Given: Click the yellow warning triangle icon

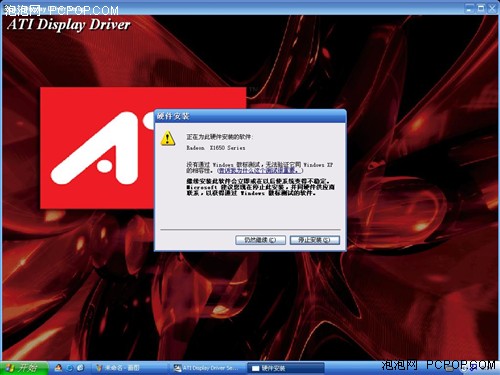Looking at the screenshot, I should 168,138.
